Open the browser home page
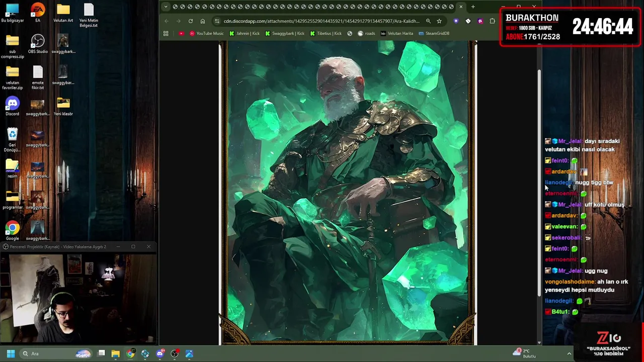 [202, 21]
